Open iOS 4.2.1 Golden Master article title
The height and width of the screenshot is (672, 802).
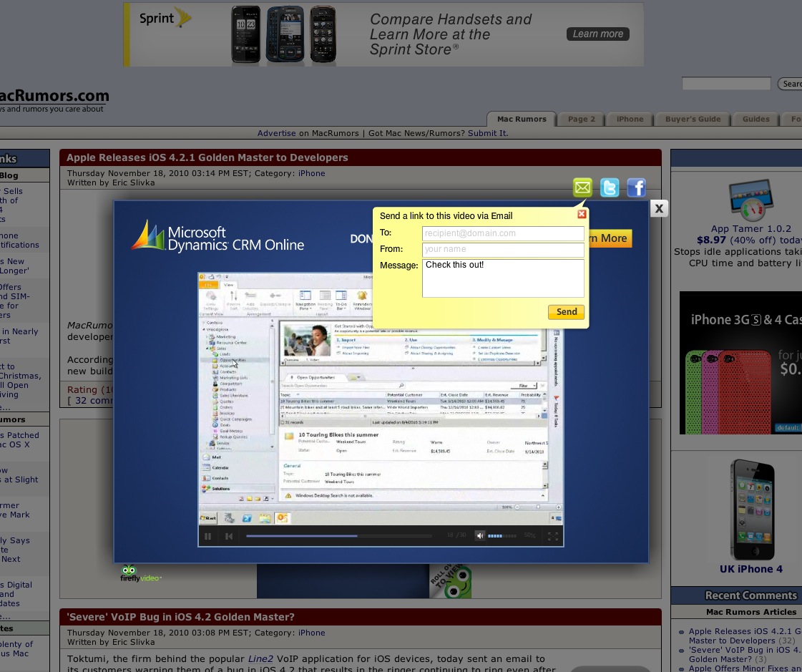[207, 157]
